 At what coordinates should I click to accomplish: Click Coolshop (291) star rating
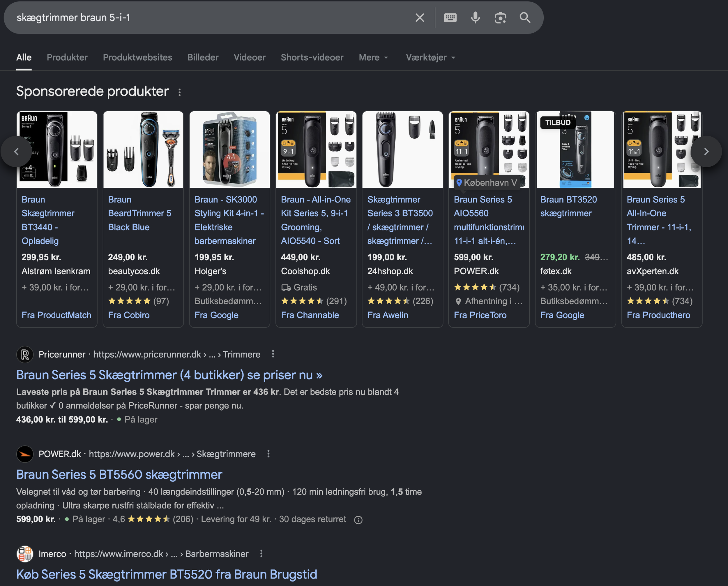pyautogui.click(x=314, y=301)
